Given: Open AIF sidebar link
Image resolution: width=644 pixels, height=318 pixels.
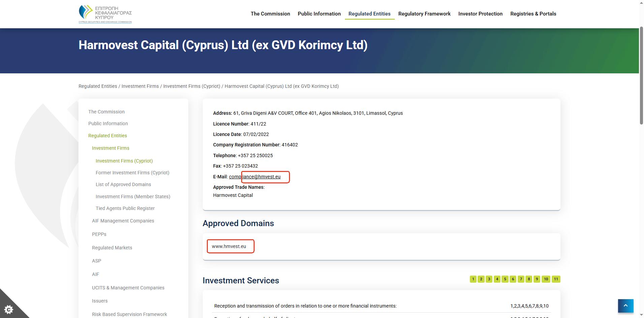Looking at the screenshot, I should (x=96, y=274).
